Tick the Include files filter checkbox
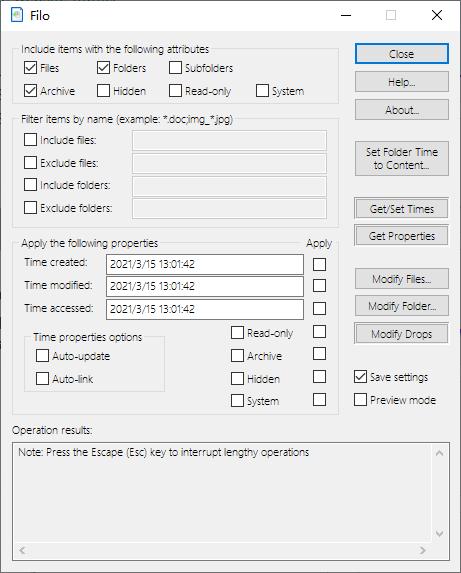The height and width of the screenshot is (573, 461). tap(30, 140)
